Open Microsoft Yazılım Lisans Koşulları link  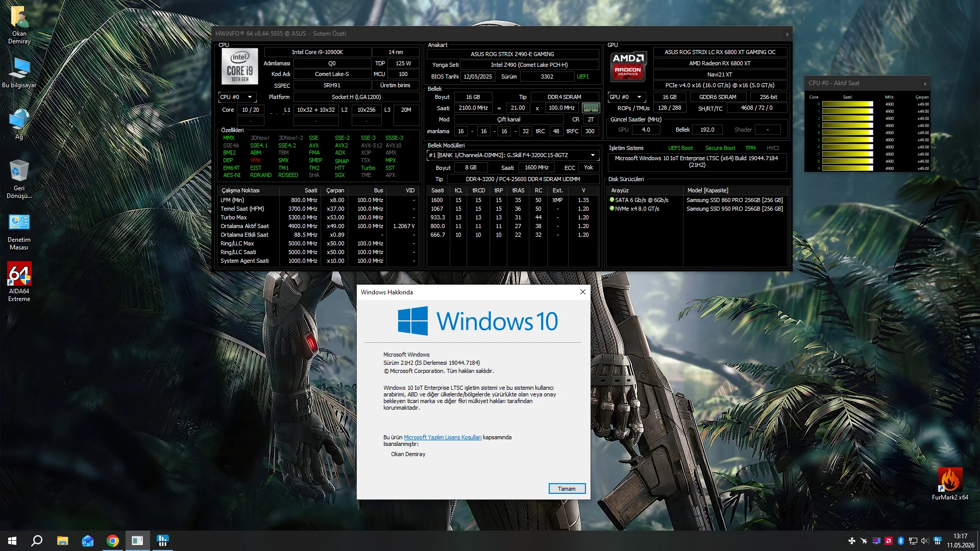(x=442, y=437)
